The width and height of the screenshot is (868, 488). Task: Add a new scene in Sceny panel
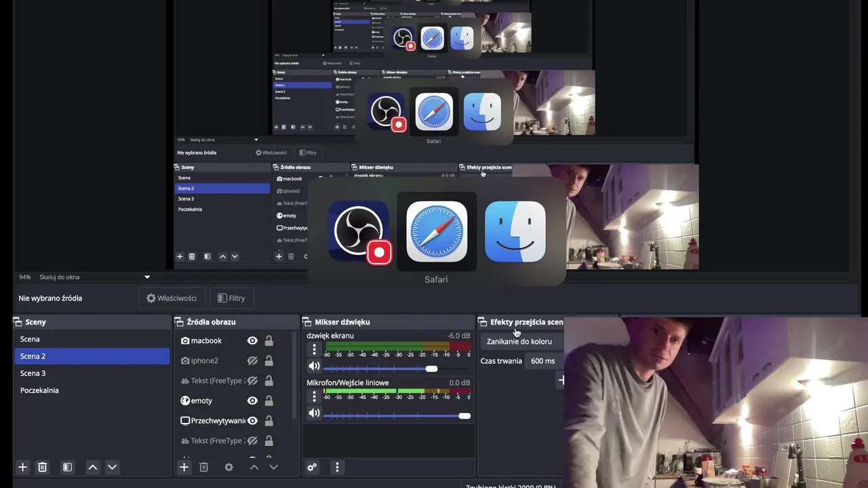pyautogui.click(x=22, y=467)
